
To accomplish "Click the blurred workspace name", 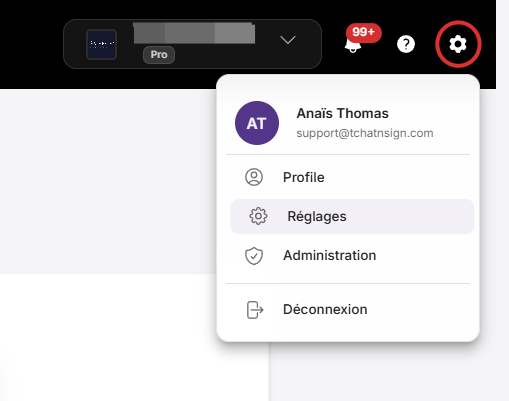I will pos(194,33).
